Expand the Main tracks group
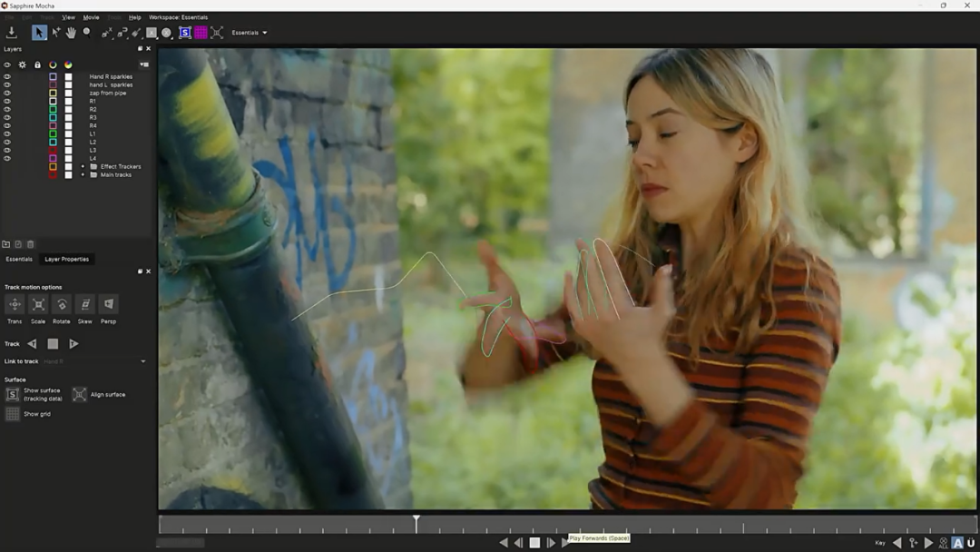The height and width of the screenshot is (552, 980). 83,174
